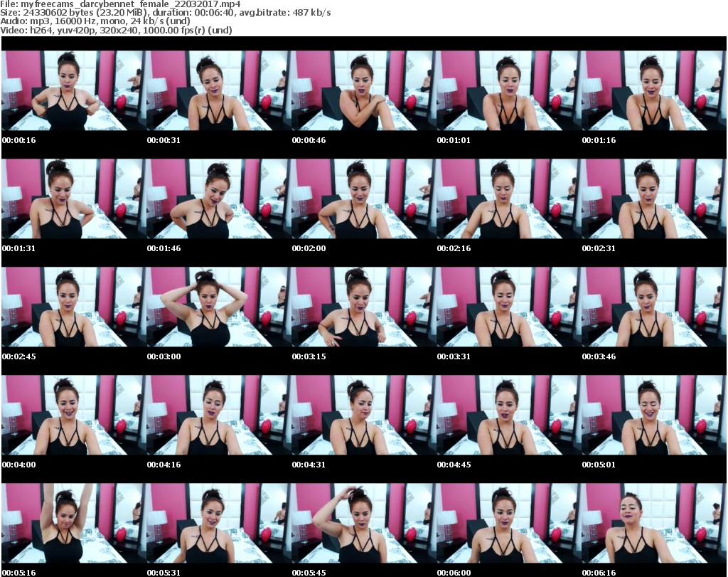Click the thumbnail frame at 00:04:16

219,415
